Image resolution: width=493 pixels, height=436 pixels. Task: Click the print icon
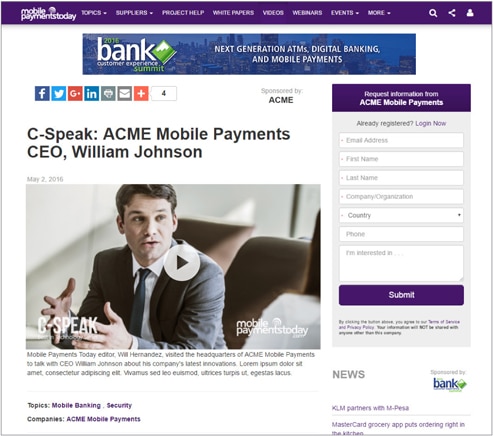[108, 94]
